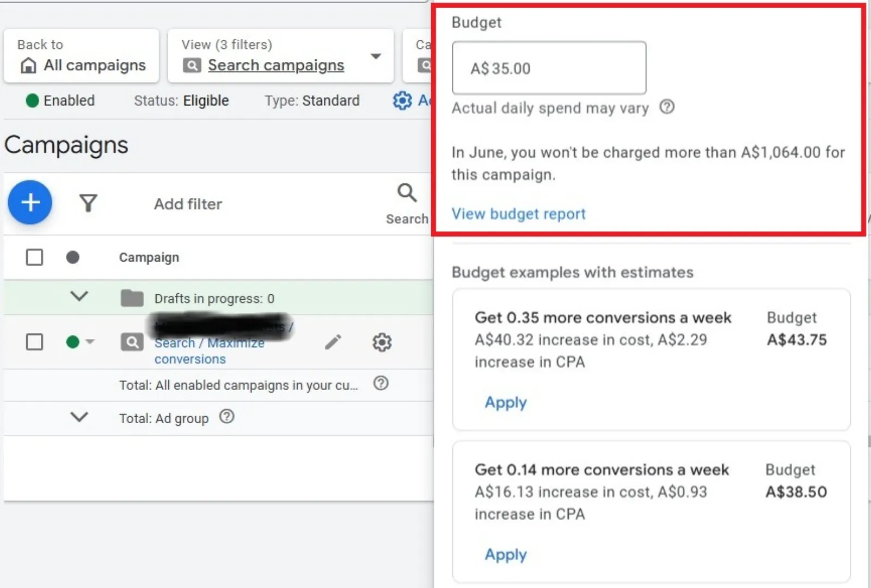Tick the checkbox for the campaign row
The image size is (871, 588).
(34, 342)
